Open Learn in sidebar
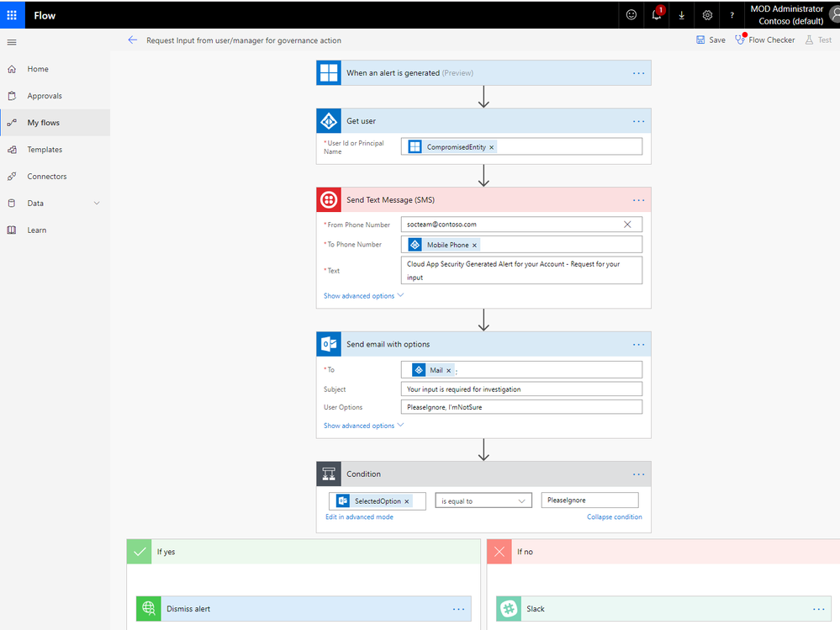840x630 pixels. tap(55, 230)
